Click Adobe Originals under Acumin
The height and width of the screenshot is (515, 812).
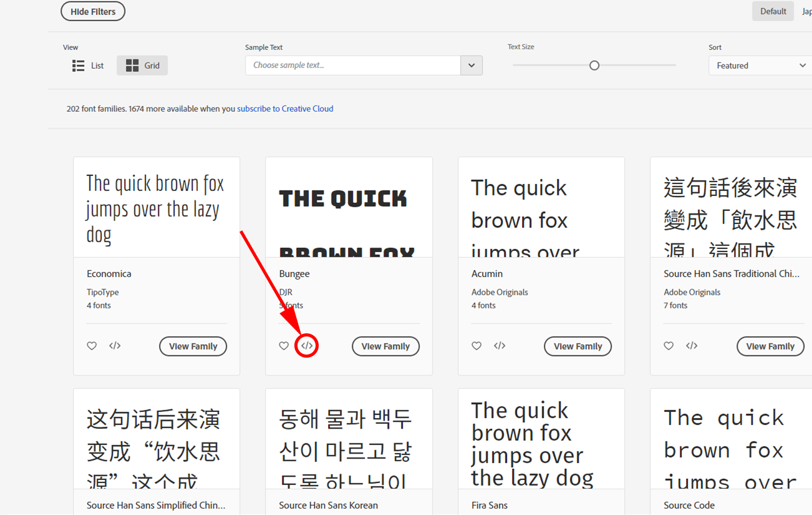click(x=500, y=292)
